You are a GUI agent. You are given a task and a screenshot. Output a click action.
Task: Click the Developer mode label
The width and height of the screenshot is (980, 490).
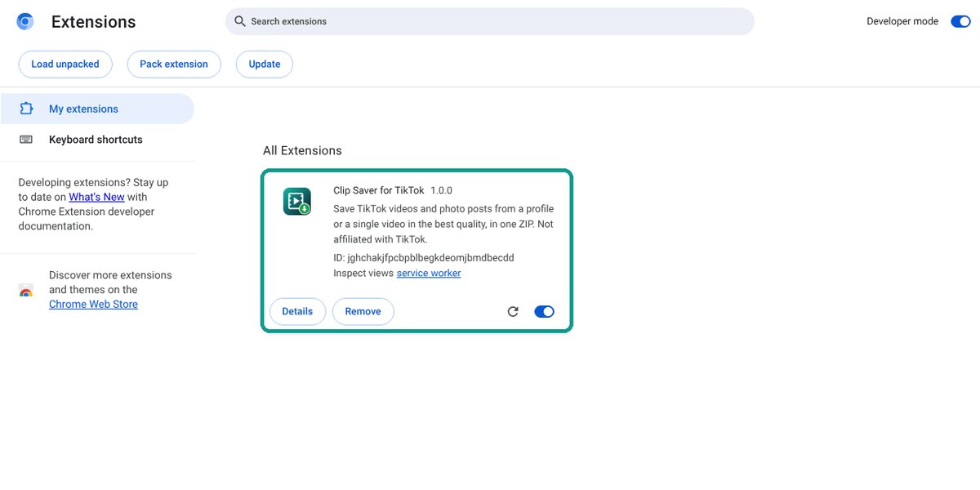tap(902, 21)
